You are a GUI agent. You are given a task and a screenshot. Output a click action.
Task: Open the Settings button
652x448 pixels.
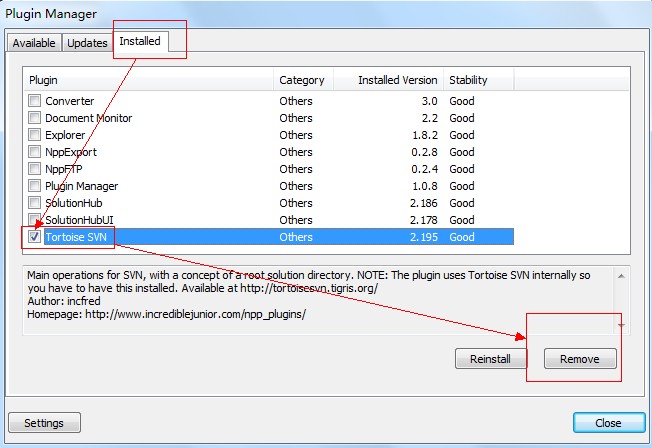click(44, 423)
